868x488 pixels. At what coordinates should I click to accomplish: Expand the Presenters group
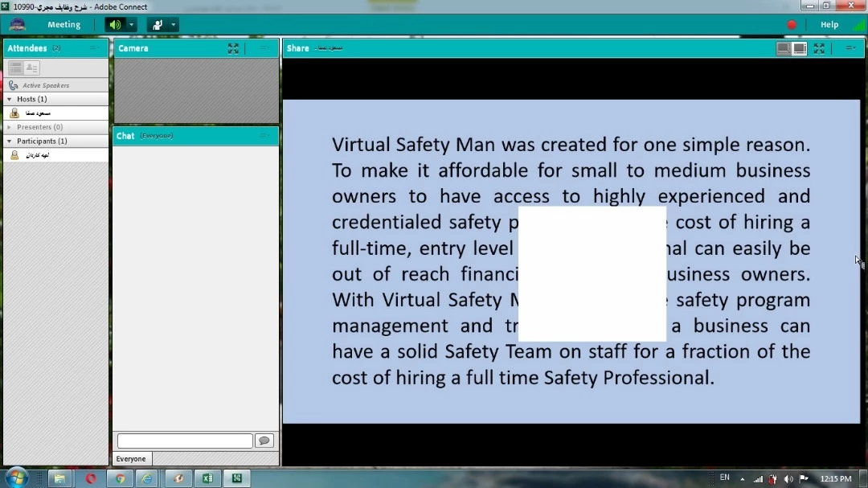coord(9,127)
